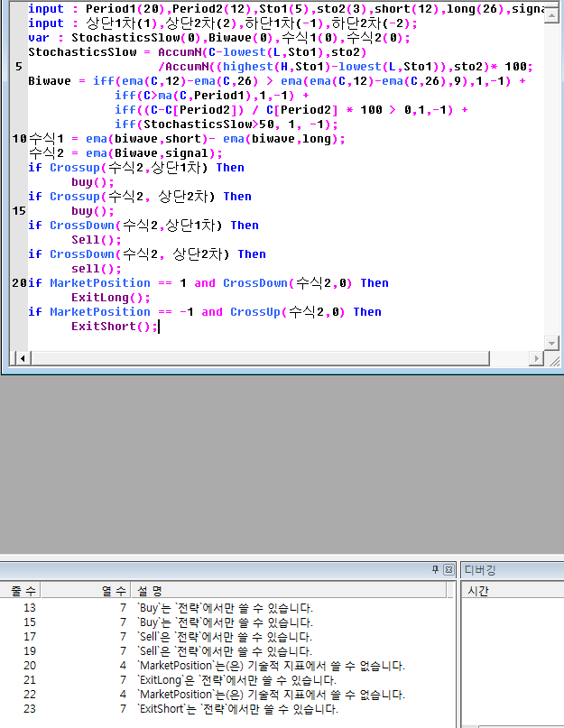Click the StochasticsSlow = AccumN line

tap(198, 52)
